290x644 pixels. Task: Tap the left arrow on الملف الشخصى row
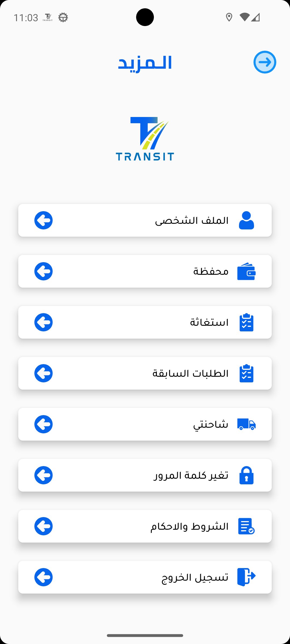pyautogui.click(x=44, y=220)
